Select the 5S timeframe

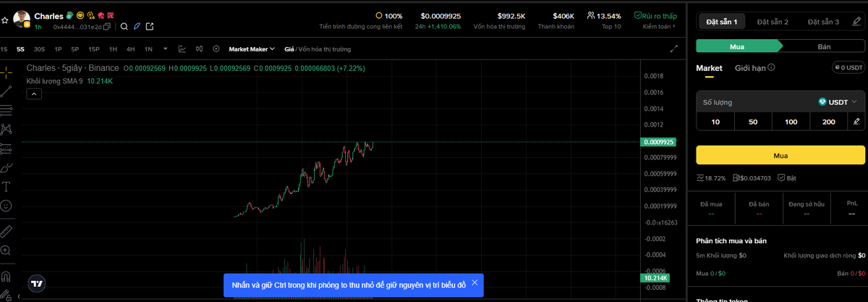pyautogui.click(x=20, y=49)
